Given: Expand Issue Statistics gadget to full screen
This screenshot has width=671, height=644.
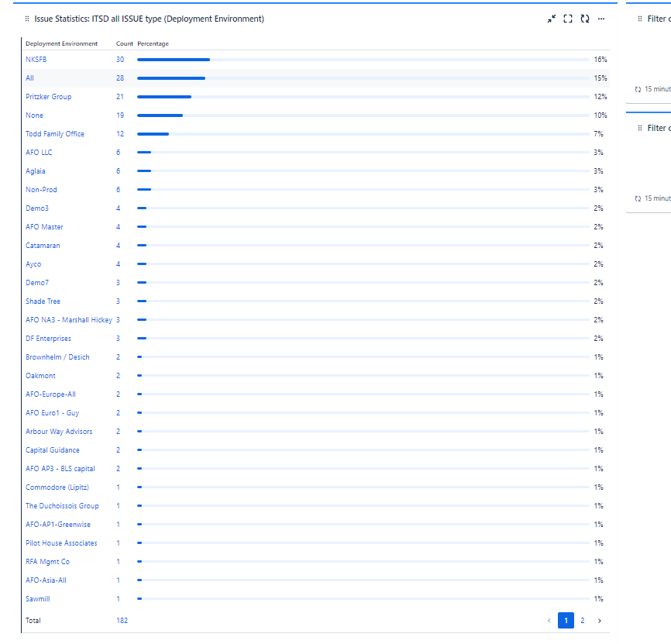Looking at the screenshot, I should coord(569,18).
